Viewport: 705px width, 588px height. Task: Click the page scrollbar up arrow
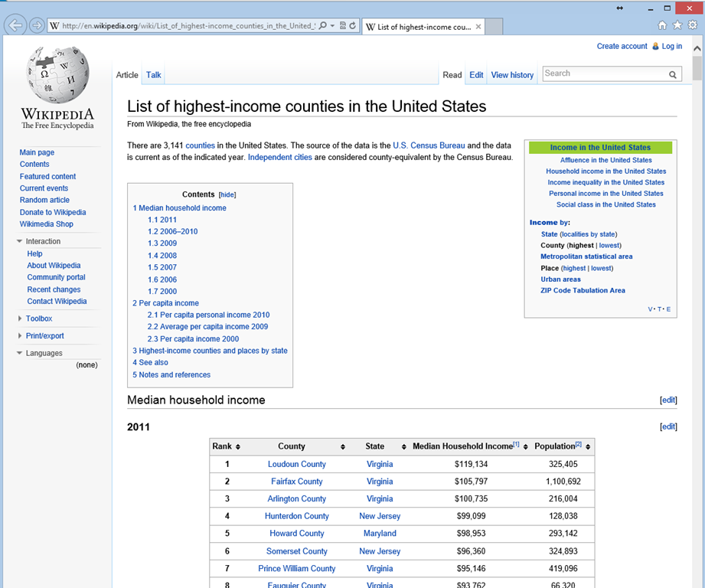[697, 48]
